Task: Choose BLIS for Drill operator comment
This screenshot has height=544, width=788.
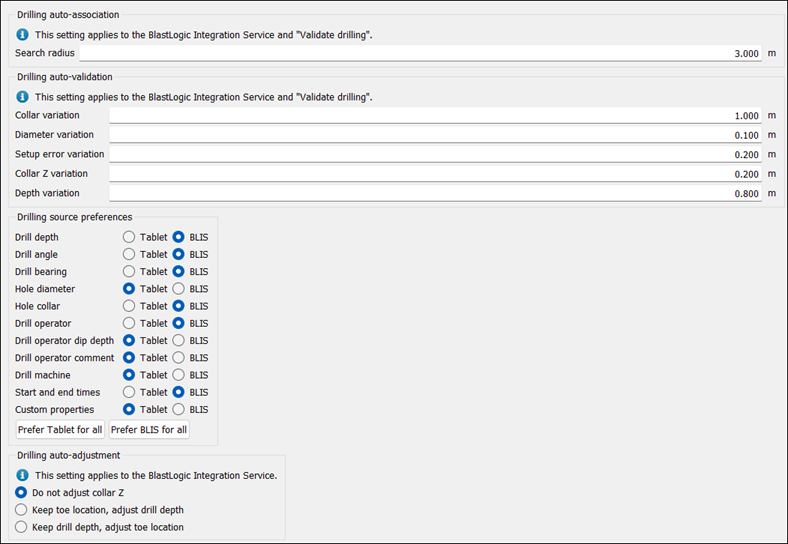Action: click(179, 358)
